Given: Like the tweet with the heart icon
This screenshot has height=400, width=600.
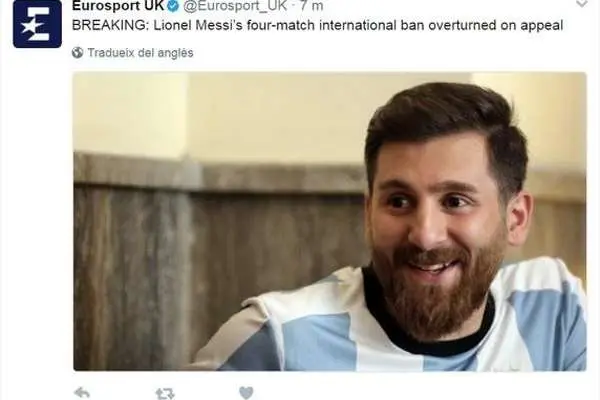Looking at the screenshot, I should tap(246, 393).
